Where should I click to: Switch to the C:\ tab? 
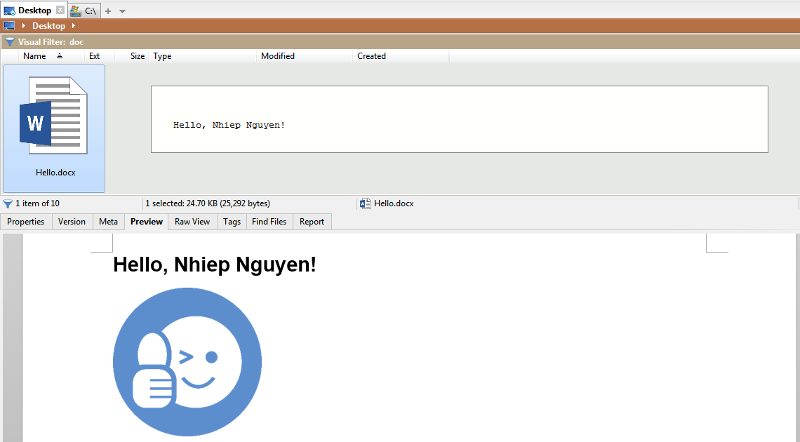(84, 10)
